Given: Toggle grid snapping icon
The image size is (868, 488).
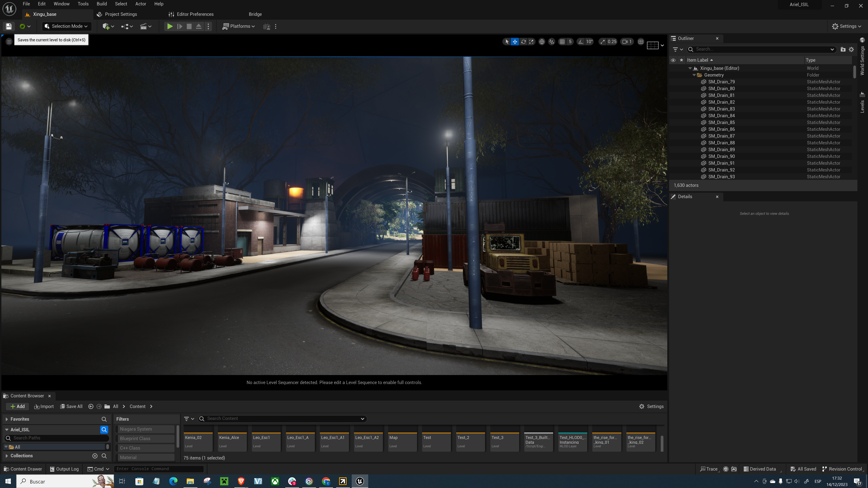Looking at the screenshot, I should point(562,42).
